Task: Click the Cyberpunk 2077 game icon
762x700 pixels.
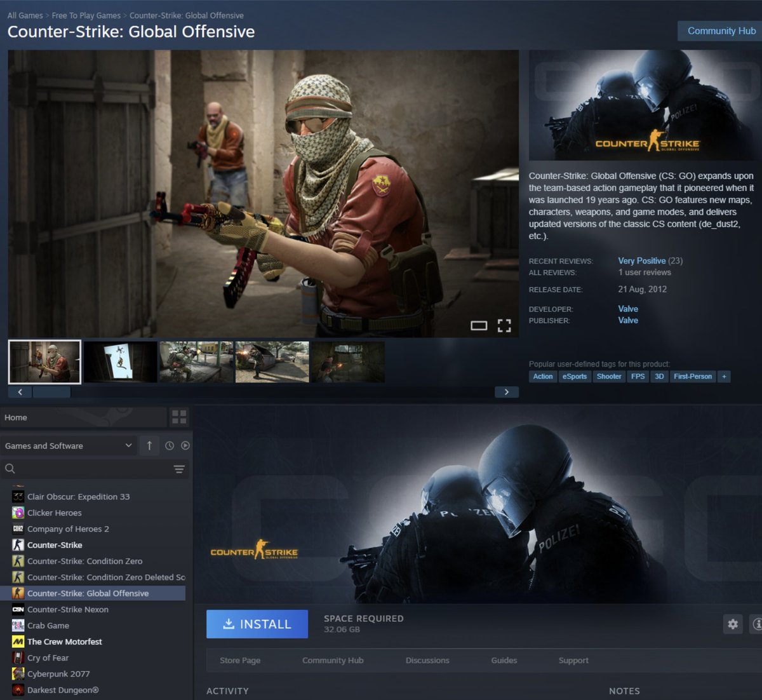Action: [18, 673]
